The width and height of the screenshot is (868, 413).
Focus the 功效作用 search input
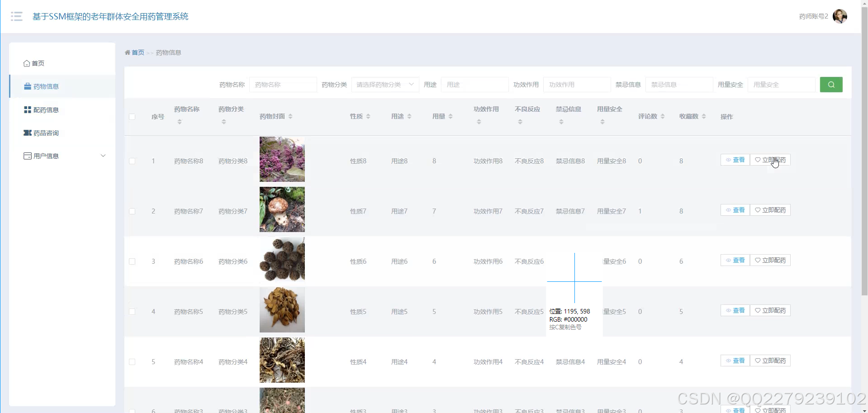(577, 85)
